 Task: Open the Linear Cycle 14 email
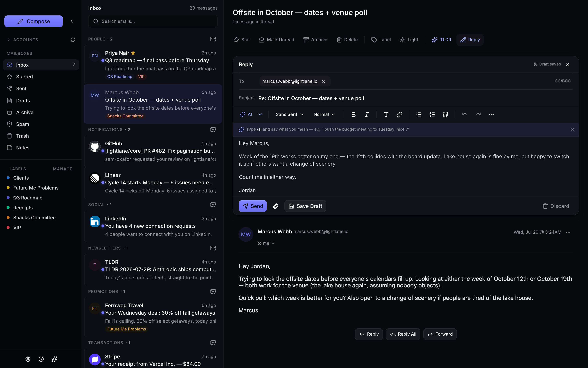coord(153,183)
